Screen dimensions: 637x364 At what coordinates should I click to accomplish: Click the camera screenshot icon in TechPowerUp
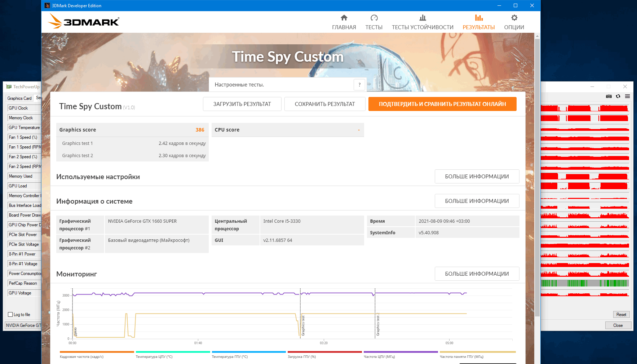click(609, 96)
